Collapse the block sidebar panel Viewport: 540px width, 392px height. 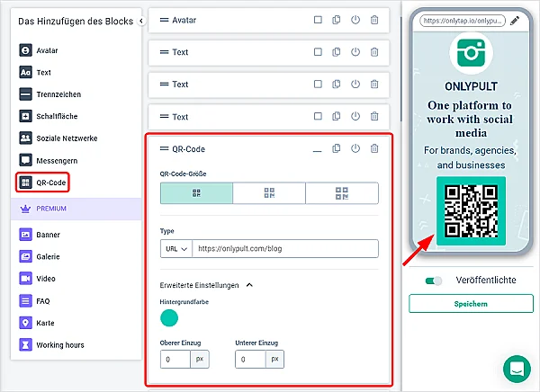point(140,21)
